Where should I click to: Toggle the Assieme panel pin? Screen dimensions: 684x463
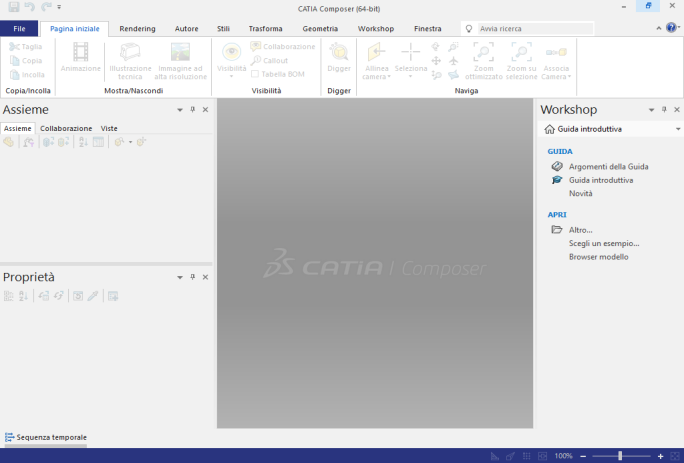coord(192,110)
